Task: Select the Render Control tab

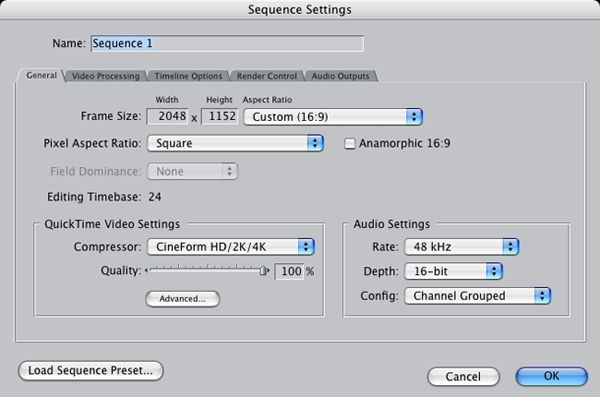Action: tap(267, 76)
